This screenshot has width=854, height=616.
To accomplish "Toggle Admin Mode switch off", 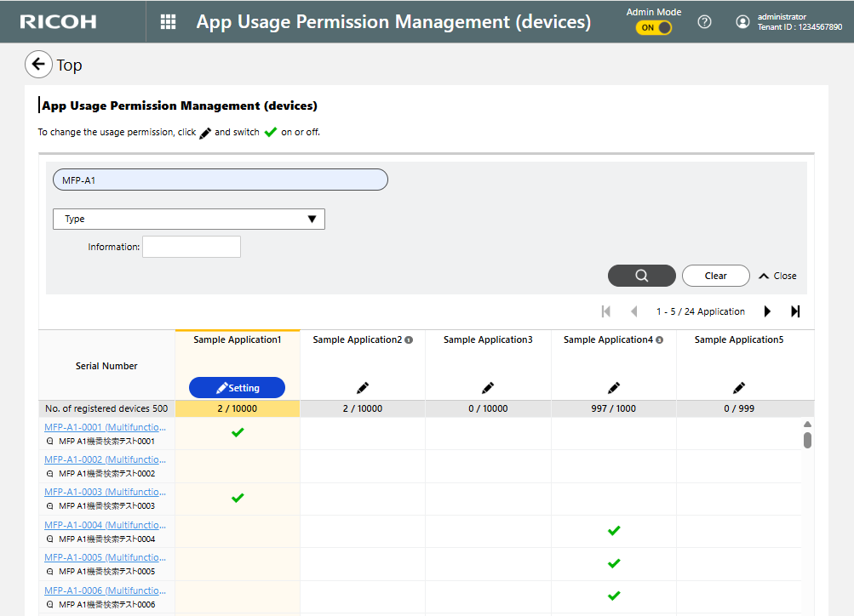I will (653, 28).
